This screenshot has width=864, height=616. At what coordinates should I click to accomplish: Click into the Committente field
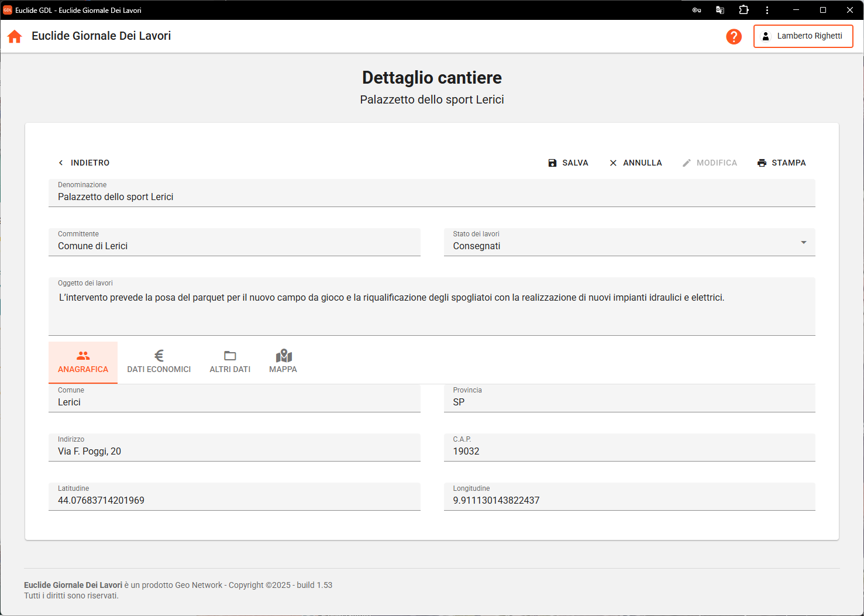234,246
